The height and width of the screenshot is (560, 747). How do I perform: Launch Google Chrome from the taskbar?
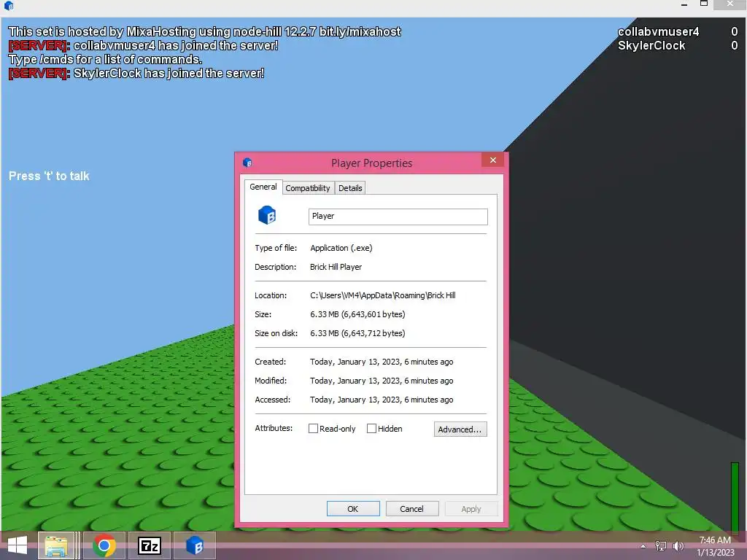point(104,545)
